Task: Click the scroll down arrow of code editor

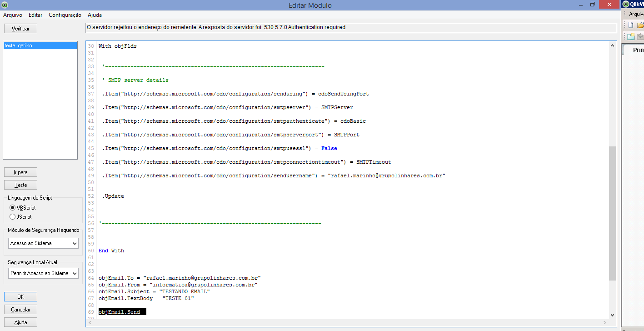Action: (612, 315)
